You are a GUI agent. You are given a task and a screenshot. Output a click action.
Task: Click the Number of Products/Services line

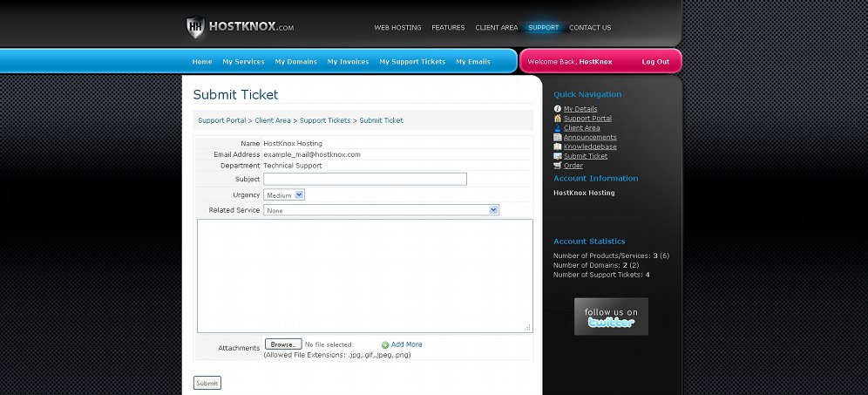(611, 255)
